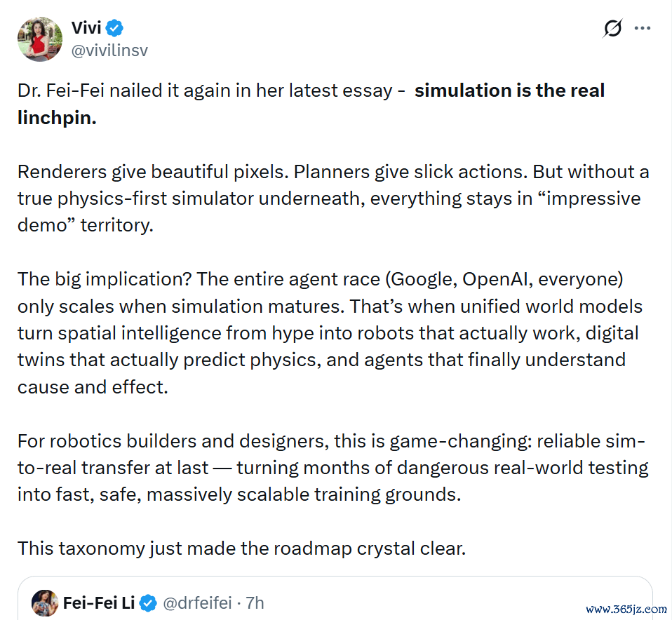Click the www.365jz.com watermark
The width and height of the screenshot is (672, 620).
point(626,609)
